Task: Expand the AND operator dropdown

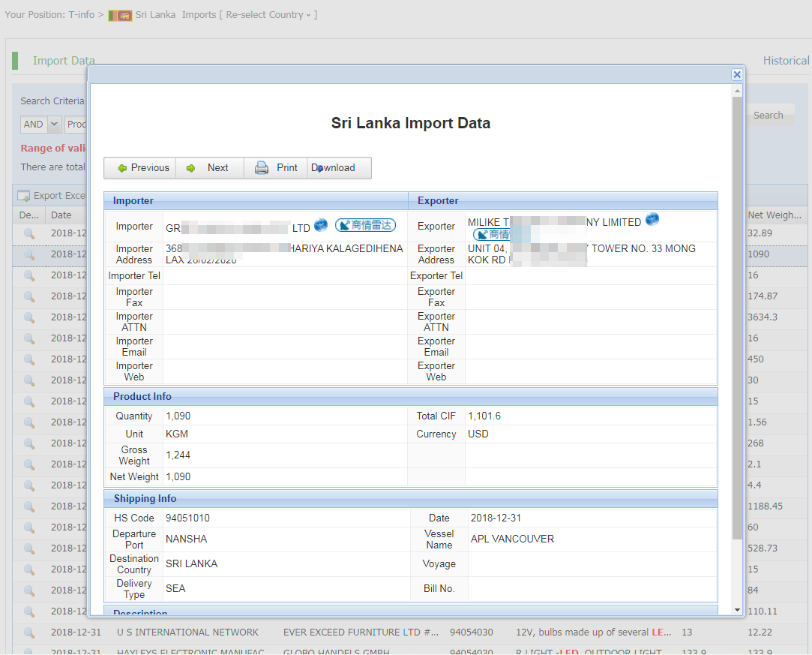Action: (54, 125)
